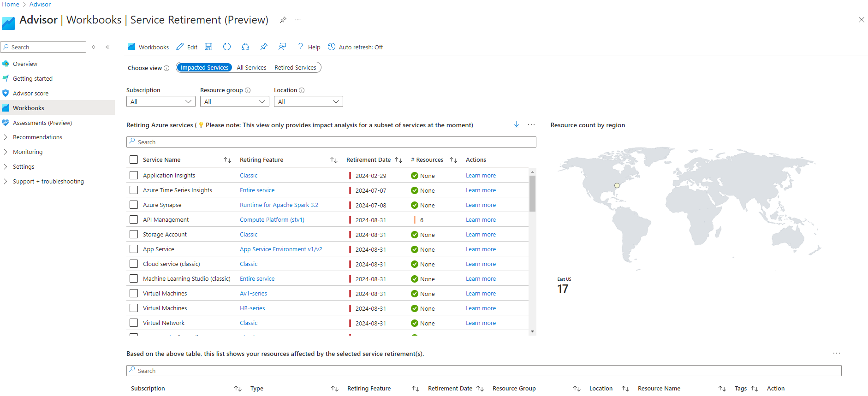Click the Feedback icon in toolbar
The height and width of the screenshot is (396, 868).
[282, 47]
